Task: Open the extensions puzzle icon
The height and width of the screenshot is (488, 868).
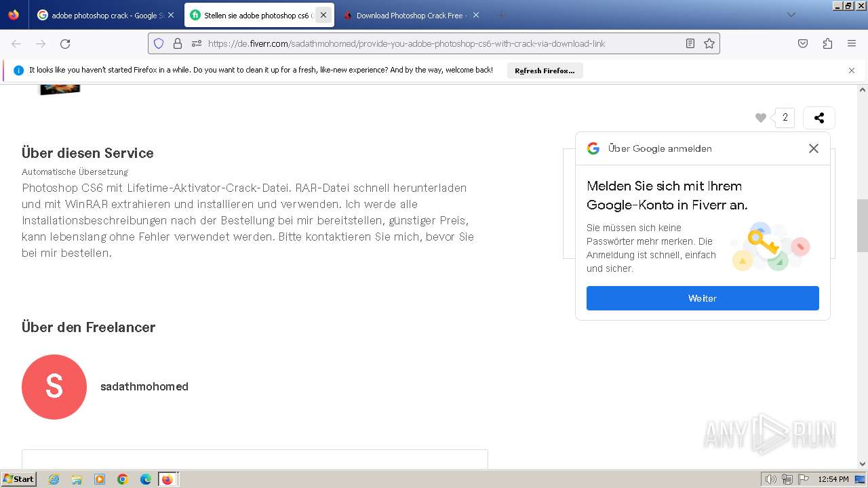Action: (827, 43)
